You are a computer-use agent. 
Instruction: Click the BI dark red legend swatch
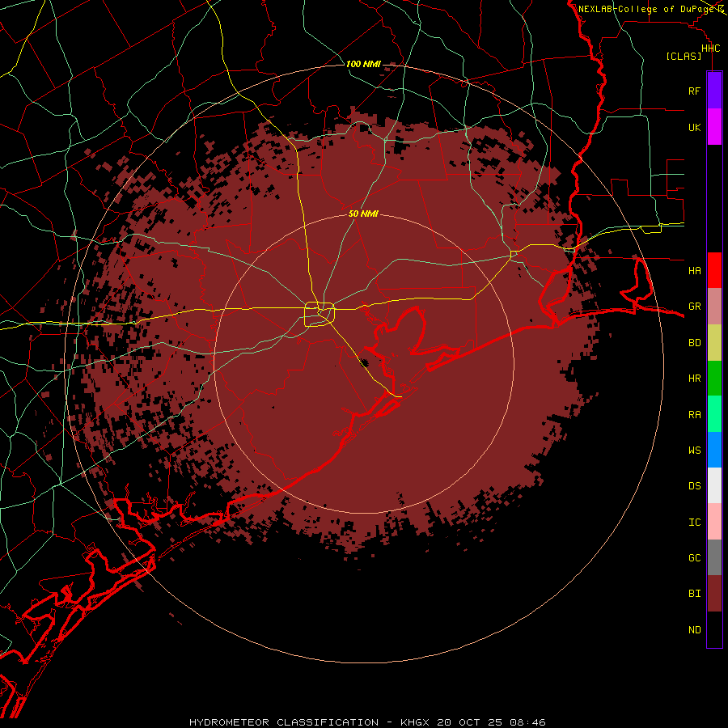point(714,594)
